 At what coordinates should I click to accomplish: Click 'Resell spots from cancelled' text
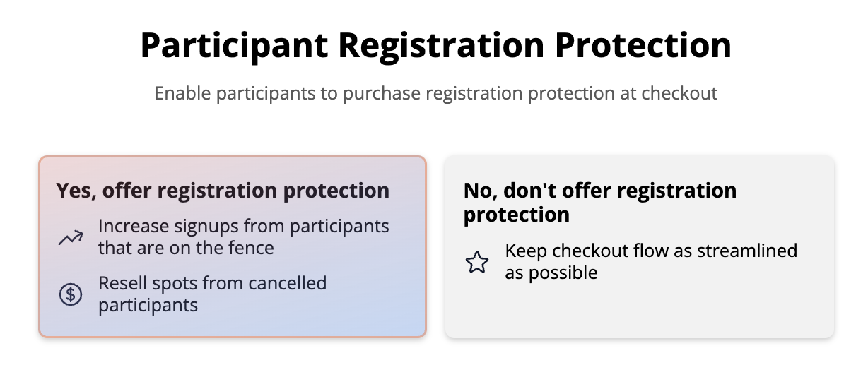(x=212, y=284)
